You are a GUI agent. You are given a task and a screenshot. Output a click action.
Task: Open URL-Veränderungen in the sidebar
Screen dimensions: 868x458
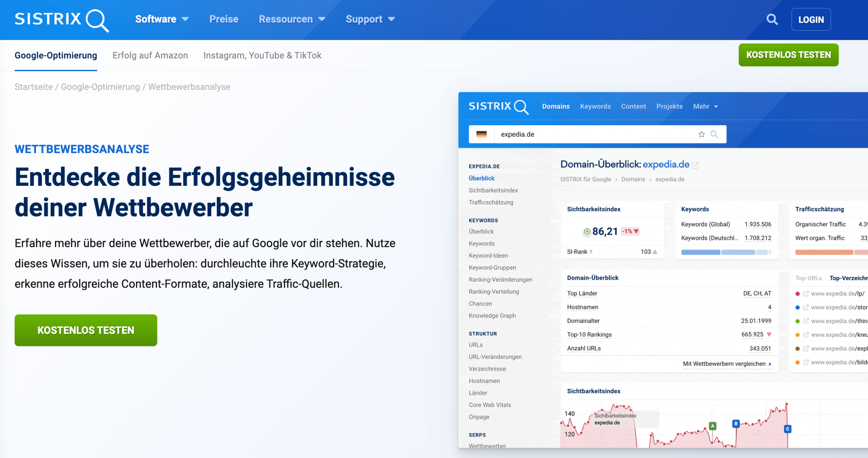coord(495,357)
